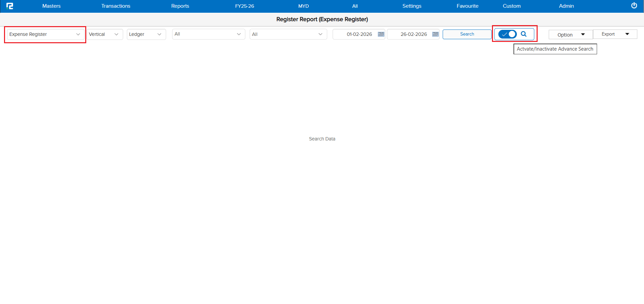Open the From date calendar icon
Screen dimensions: 644x304
point(381,34)
